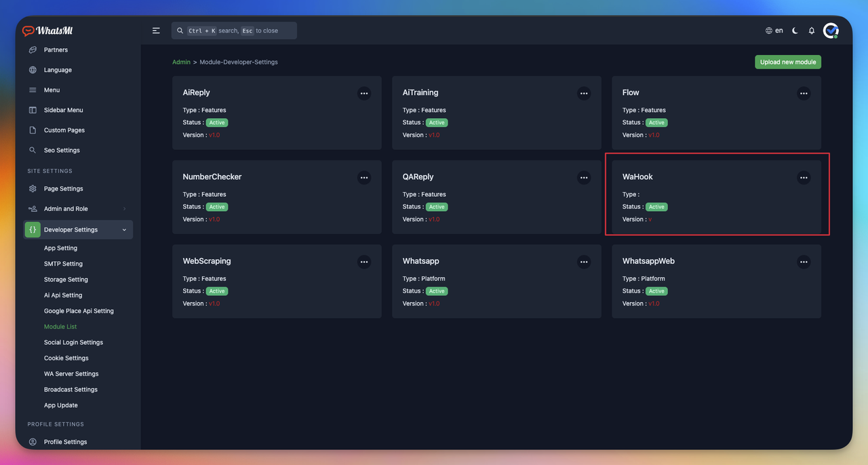Viewport: 868px width, 465px height.
Task: Open the globe language selector
Action: (769, 31)
